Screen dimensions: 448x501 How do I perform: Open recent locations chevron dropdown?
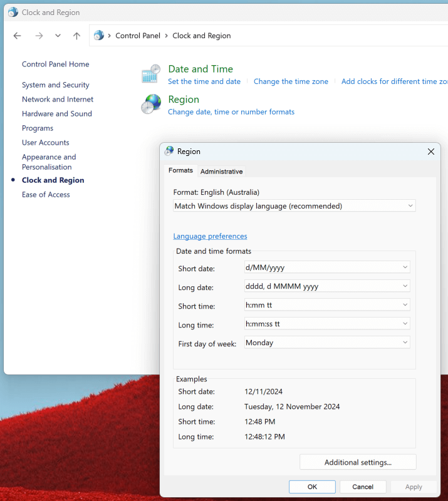click(x=58, y=36)
